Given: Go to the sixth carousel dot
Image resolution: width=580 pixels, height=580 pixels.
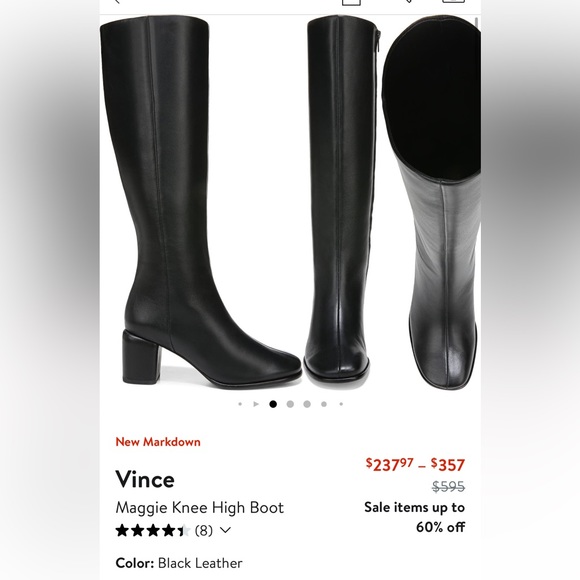Looking at the screenshot, I should (324, 404).
